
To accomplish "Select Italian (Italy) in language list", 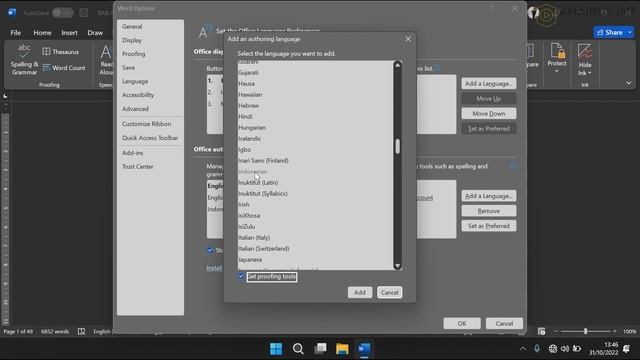I will [x=316, y=238].
